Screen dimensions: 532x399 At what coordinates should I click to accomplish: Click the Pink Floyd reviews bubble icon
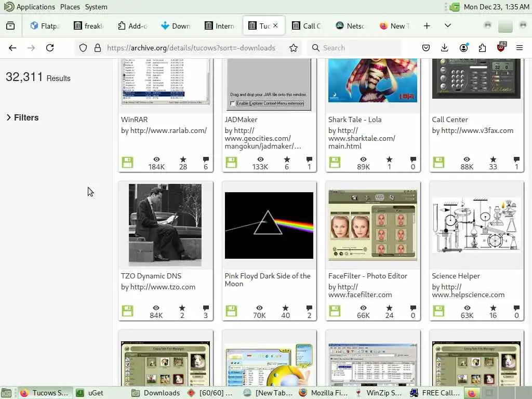[x=309, y=308]
